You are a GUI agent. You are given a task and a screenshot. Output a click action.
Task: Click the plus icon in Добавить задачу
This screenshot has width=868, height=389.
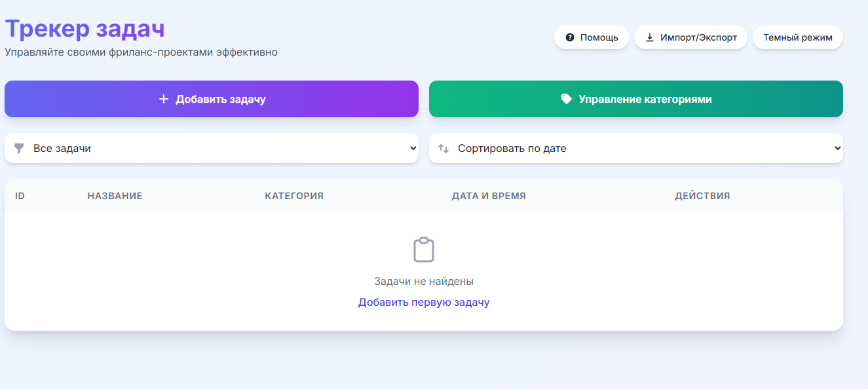point(164,99)
